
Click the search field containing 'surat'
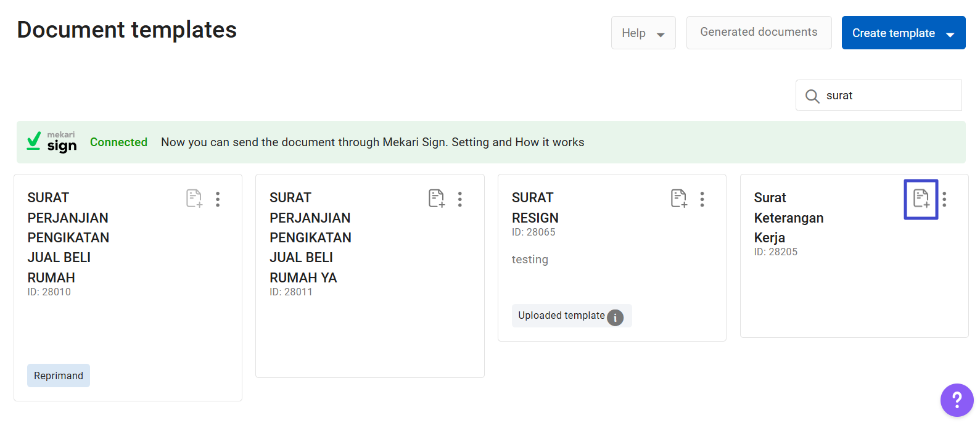tap(888, 96)
